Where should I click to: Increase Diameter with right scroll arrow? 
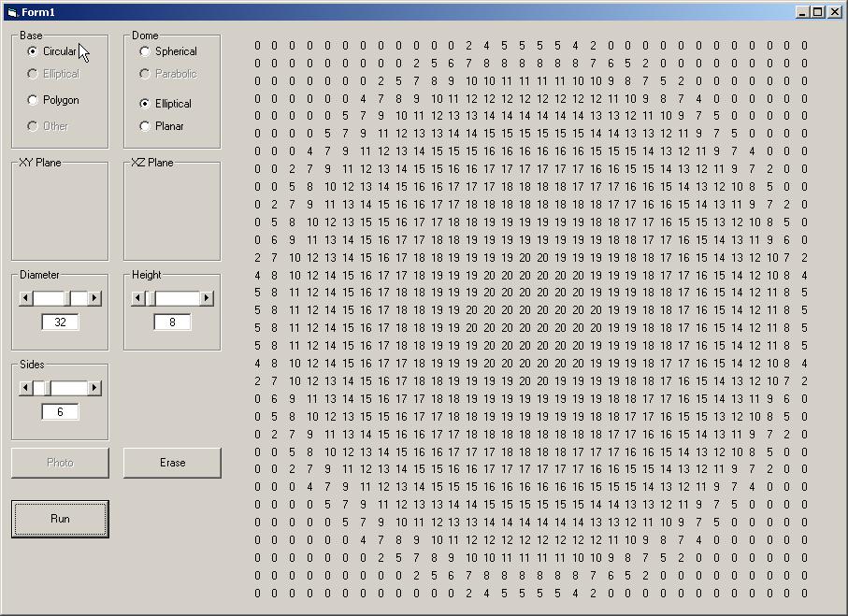(x=94, y=298)
